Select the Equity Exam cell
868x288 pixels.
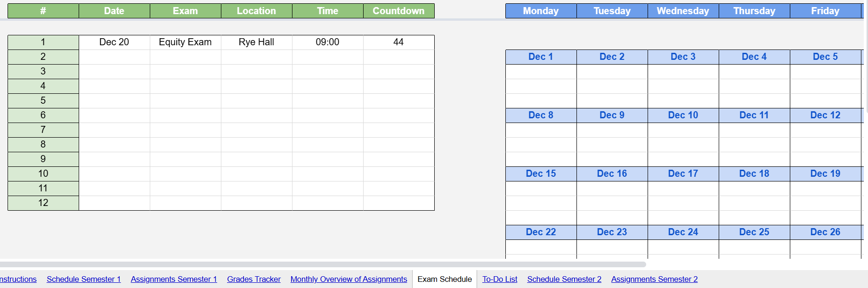point(185,42)
